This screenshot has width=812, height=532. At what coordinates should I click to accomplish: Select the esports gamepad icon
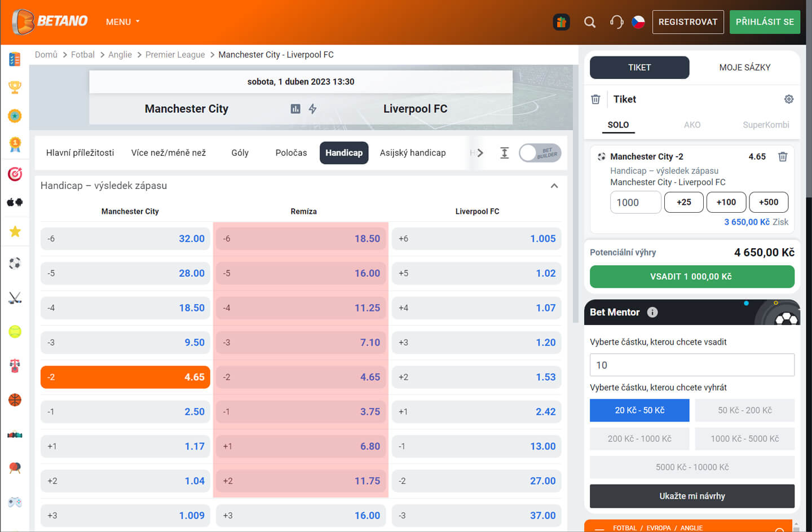click(15, 502)
